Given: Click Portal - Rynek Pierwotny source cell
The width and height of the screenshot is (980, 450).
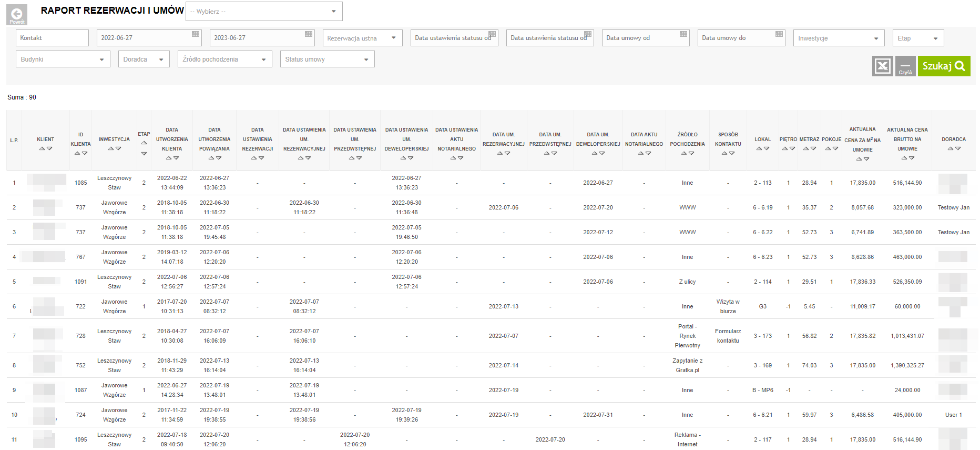Looking at the screenshot, I should pos(687,336).
